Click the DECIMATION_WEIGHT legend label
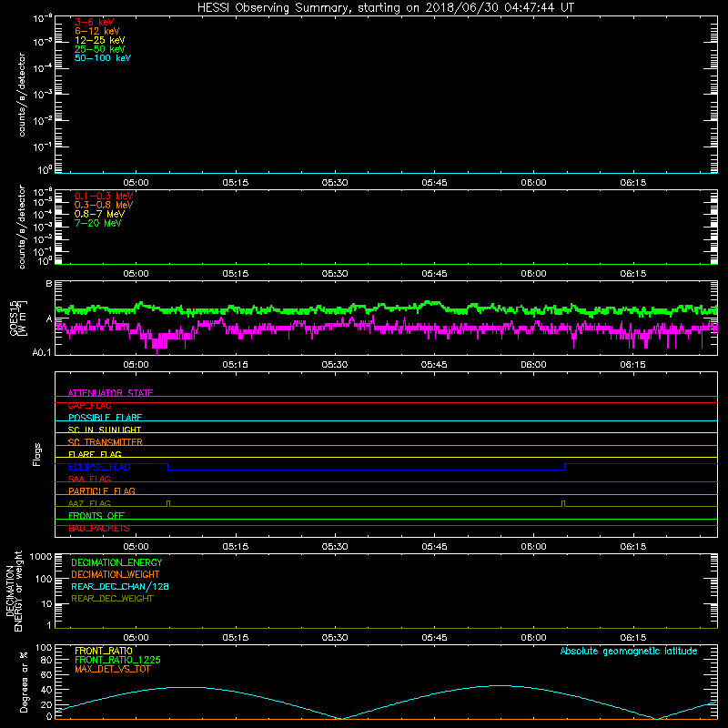This screenshot has width=728, height=728. coord(116,574)
